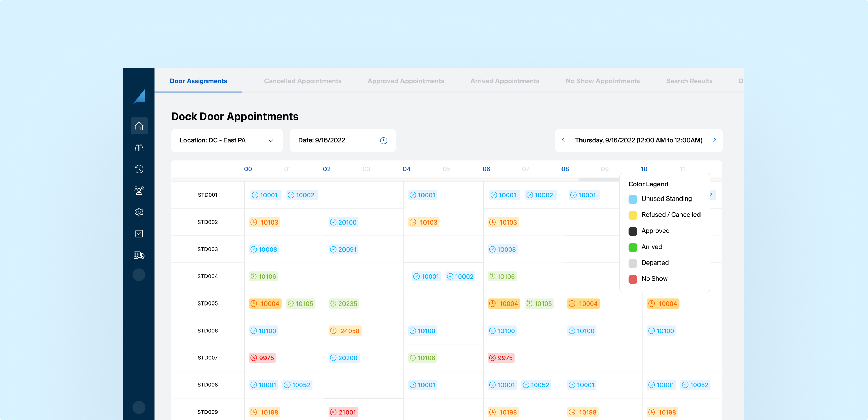Select the Home icon in the sidebar

coord(139,126)
